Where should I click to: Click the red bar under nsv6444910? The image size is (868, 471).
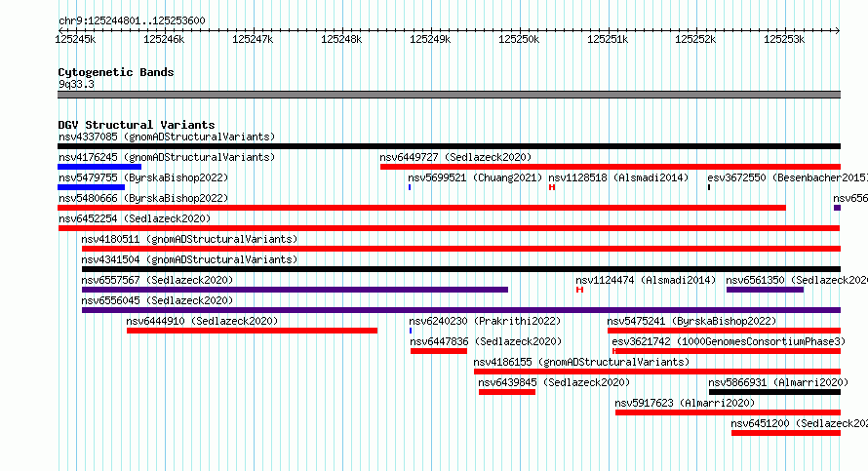[x=252, y=331]
